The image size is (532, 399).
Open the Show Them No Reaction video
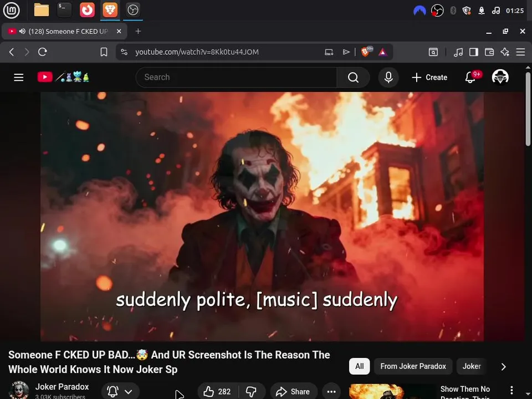465,392
